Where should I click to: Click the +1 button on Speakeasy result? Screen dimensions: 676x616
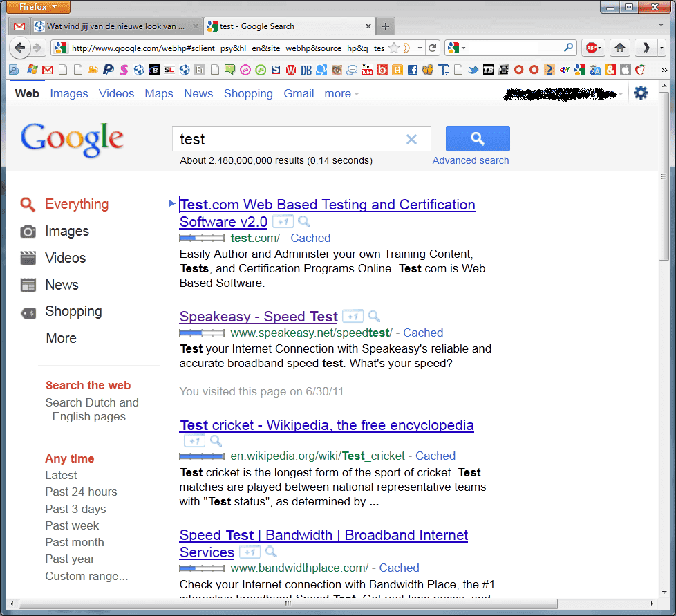[x=353, y=317]
